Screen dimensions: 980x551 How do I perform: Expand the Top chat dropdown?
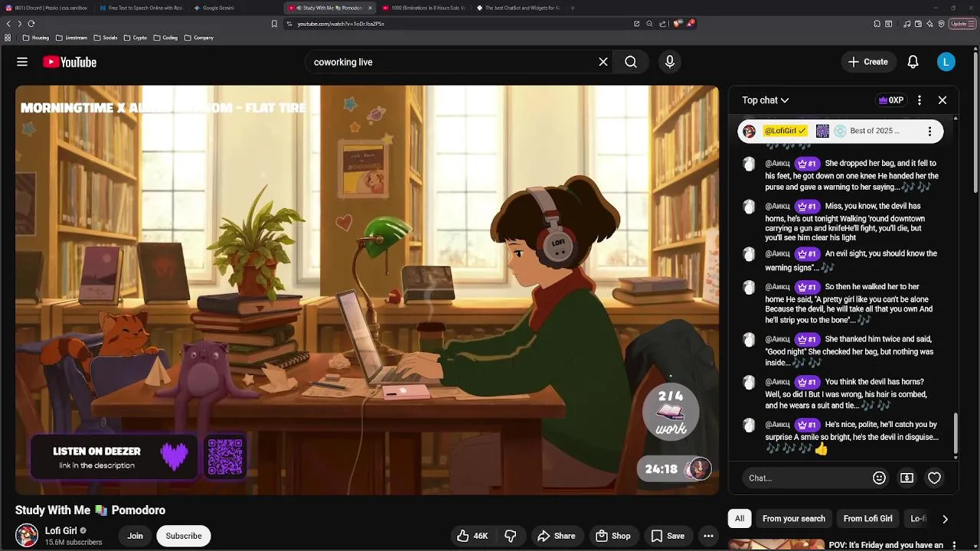click(x=766, y=100)
